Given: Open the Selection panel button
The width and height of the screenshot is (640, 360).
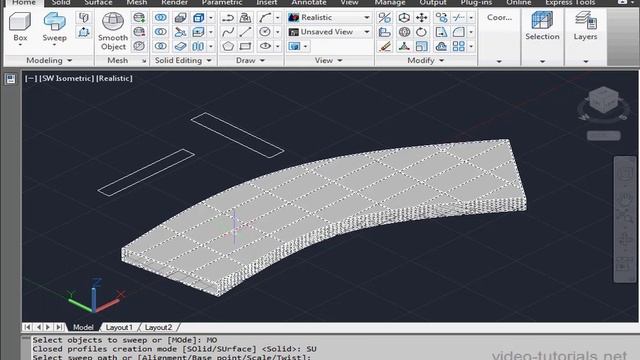Looking at the screenshot, I should click(x=542, y=26).
